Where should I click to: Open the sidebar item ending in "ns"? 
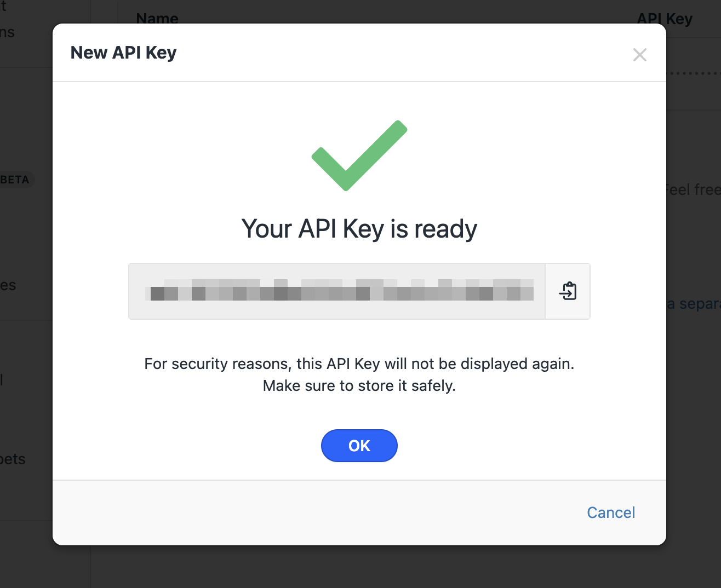point(8,32)
